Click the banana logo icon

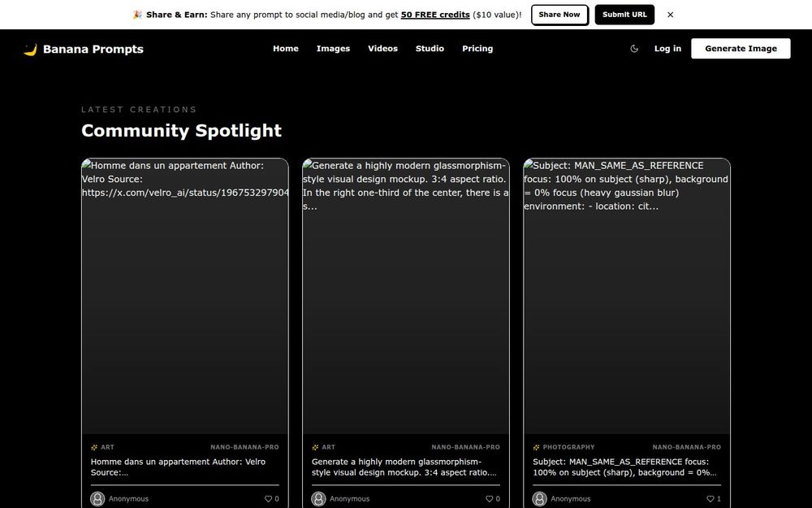tap(31, 50)
